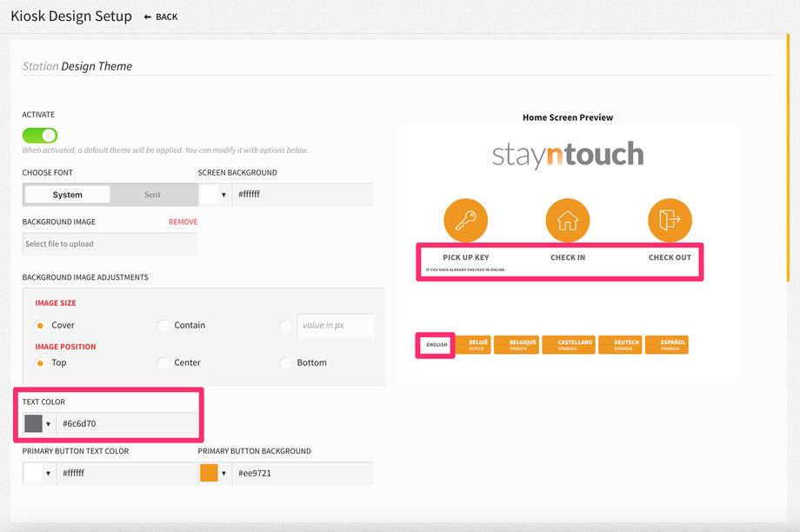Select the Contain image size radio
This screenshot has height=532, width=800.
coord(163,325)
